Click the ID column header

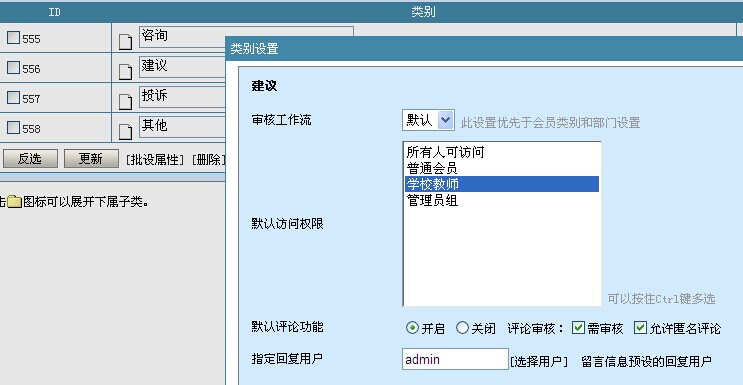[54, 12]
